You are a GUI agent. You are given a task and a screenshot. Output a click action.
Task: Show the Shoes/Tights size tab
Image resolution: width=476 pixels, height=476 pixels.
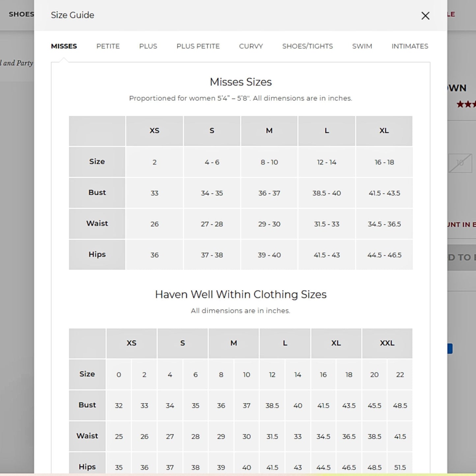[x=307, y=46]
